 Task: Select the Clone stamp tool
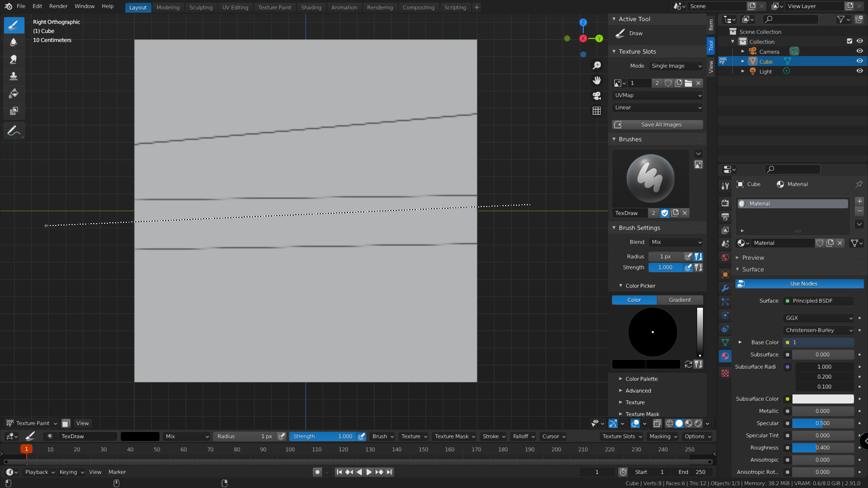coord(14,76)
